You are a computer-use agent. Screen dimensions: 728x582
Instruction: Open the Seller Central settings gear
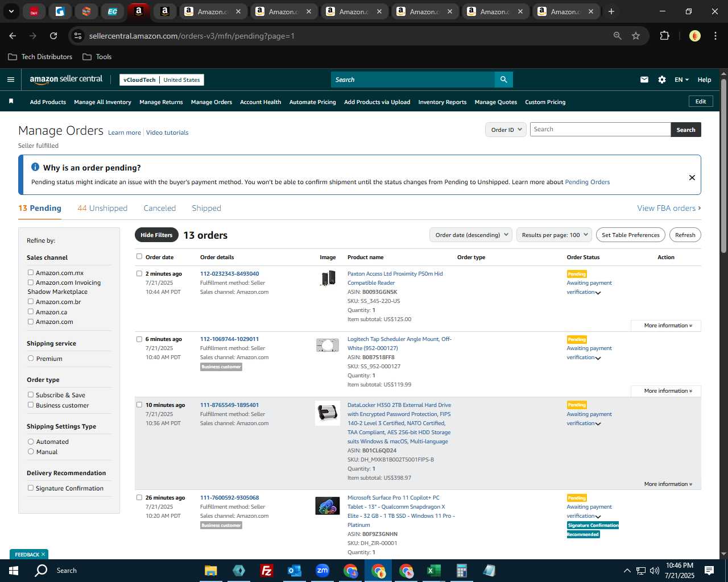[x=662, y=80]
